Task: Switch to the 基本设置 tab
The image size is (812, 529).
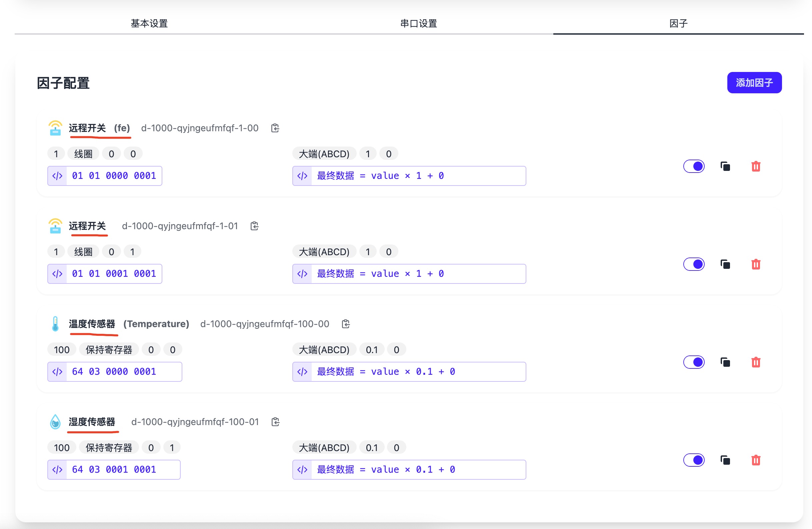Action: 148,23
